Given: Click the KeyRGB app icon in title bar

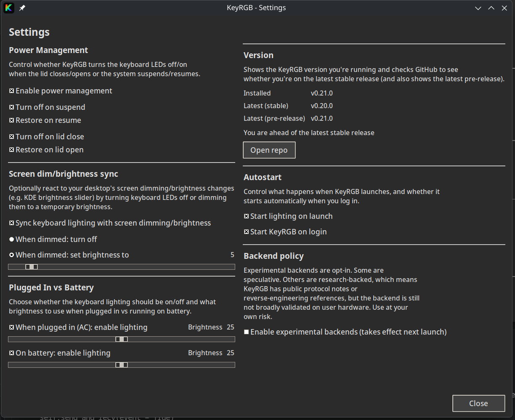Looking at the screenshot, I should click(x=8, y=8).
